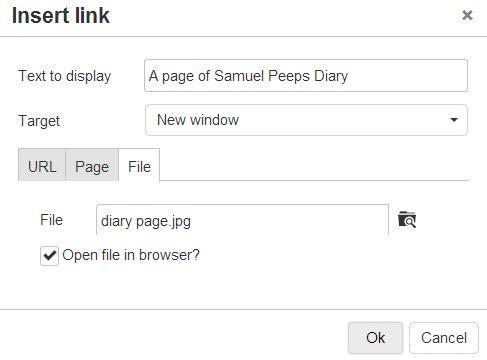This screenshot has width=487, height=360.
Task: Click the 'diary page.jpg' filename text
Action: [146, 221]
